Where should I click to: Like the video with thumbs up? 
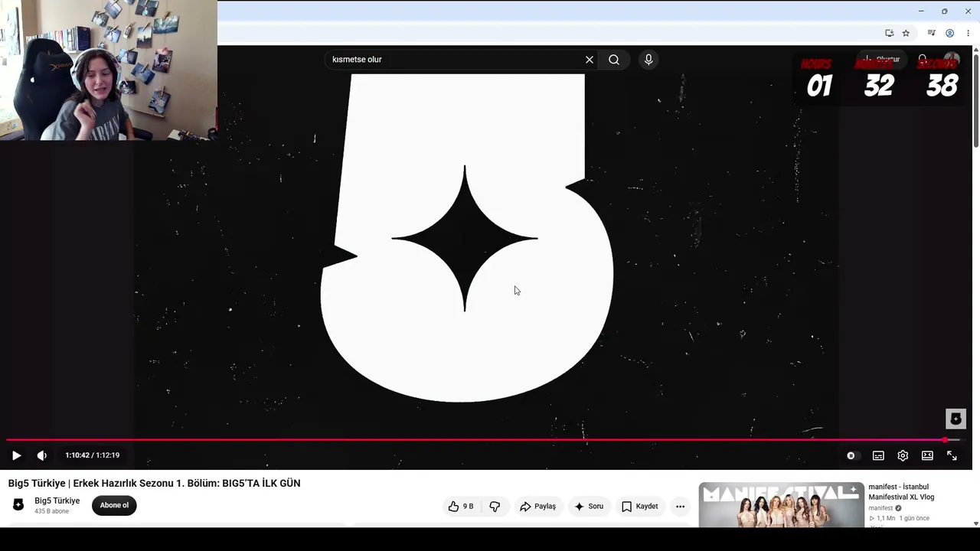461,507
